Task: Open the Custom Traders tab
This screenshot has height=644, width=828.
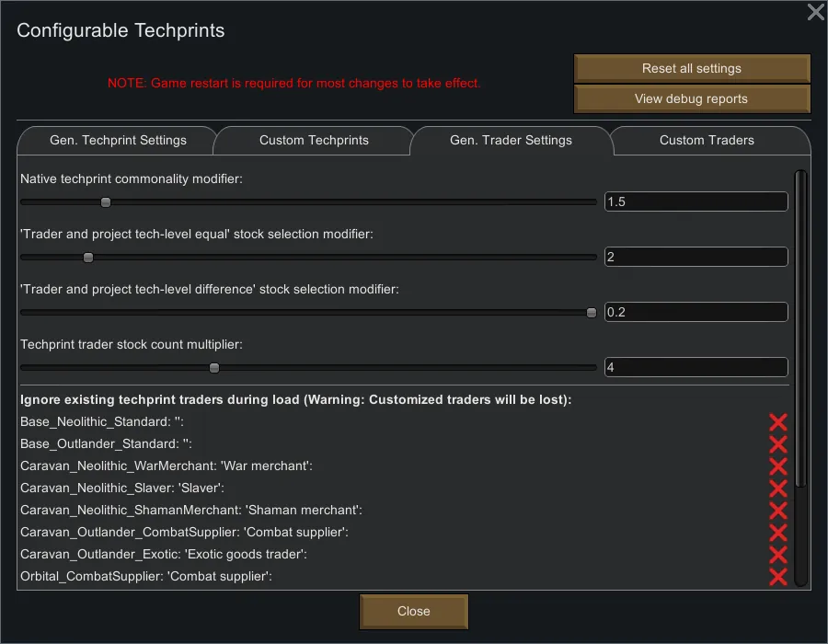Action: click(x=707, y=141)
